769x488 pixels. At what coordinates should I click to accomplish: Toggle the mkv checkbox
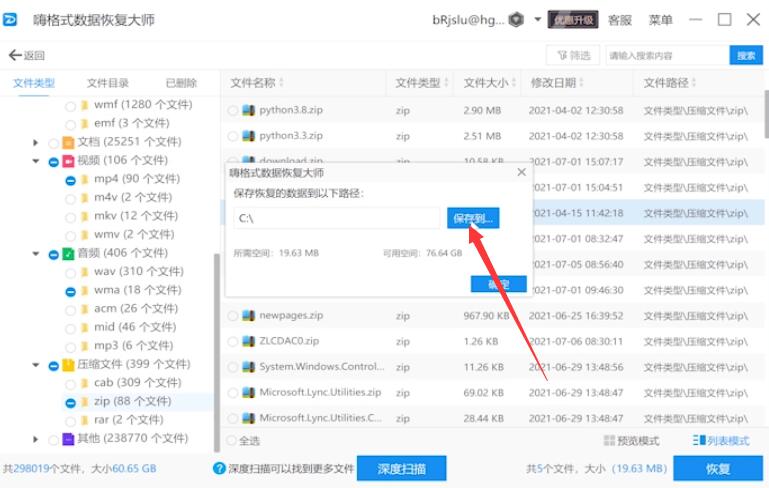tap(70, 217)
